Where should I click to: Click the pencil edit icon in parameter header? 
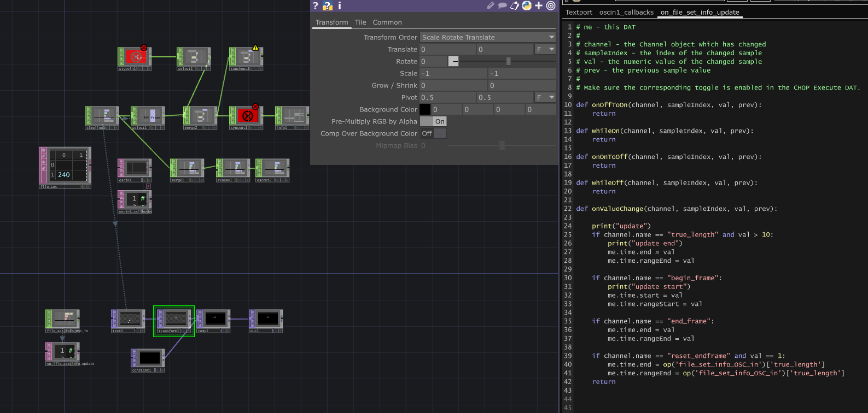click(x=490, y=5)
